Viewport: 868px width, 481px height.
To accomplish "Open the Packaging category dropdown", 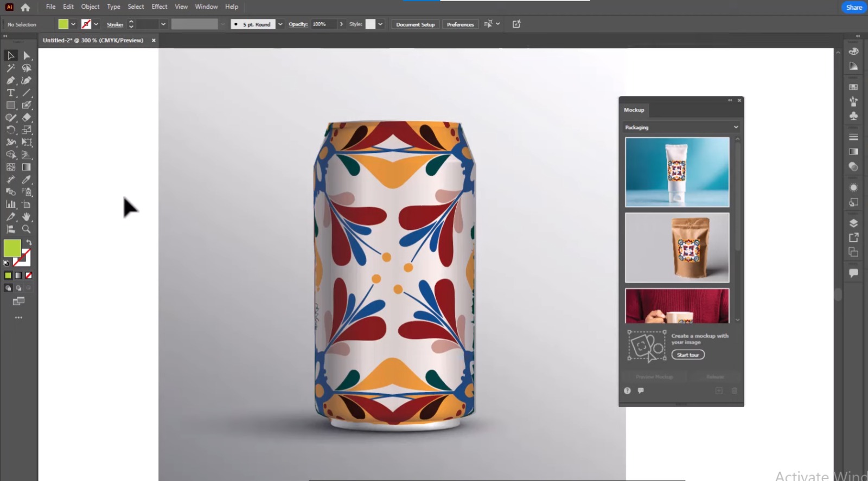I will point(681,127).
